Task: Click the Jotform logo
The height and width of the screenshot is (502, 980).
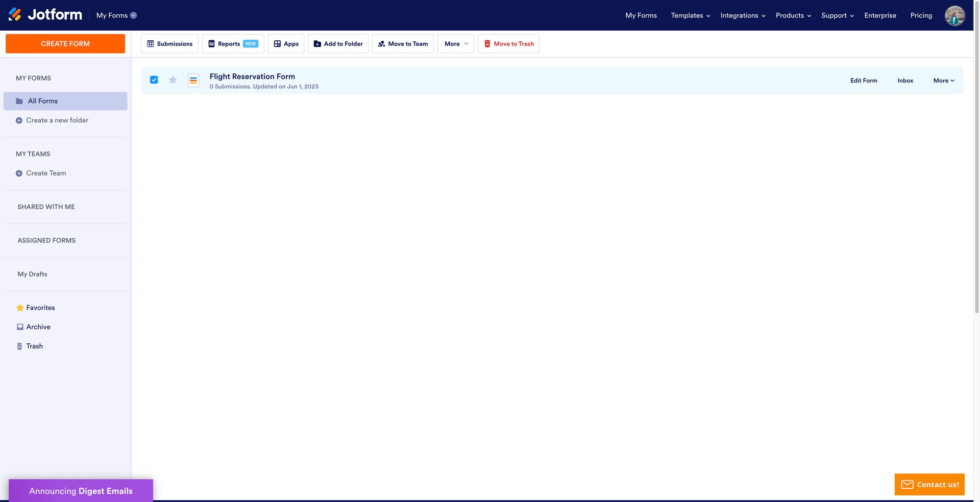Action: click(45, 15)
